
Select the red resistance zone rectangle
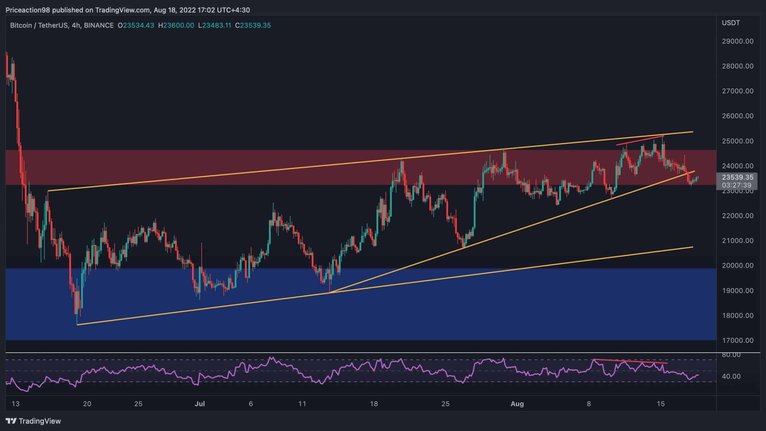click(x=361, y=167)
